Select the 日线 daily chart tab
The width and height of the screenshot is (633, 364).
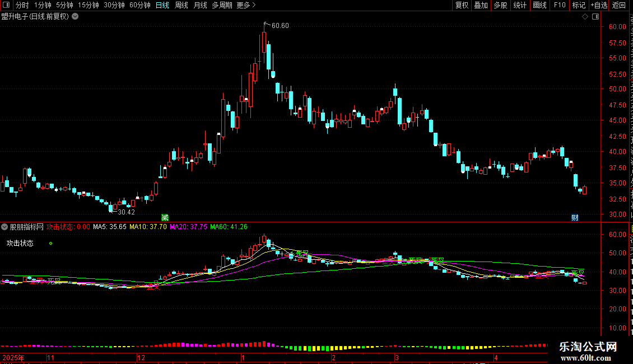click(x=162, y=5)
